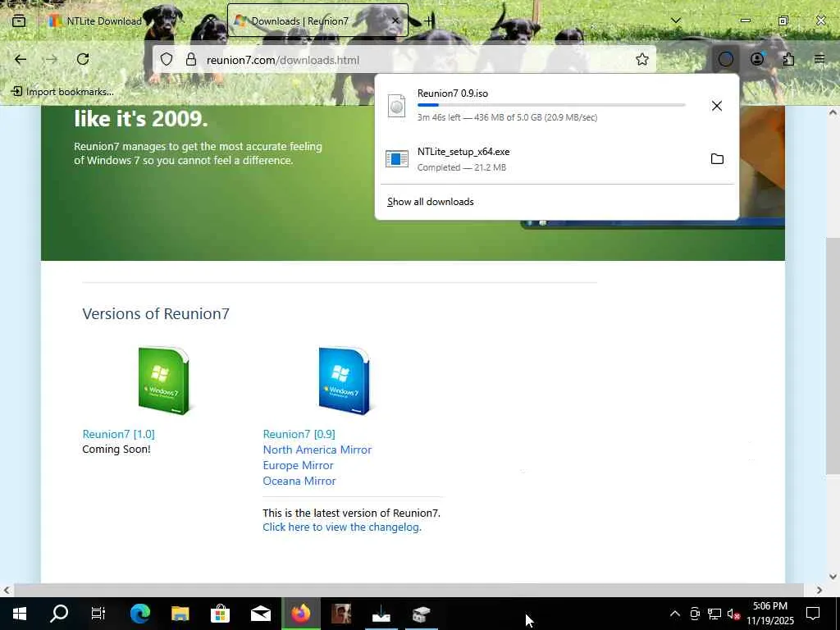Toggle the downloads toolbar button
Screen dimensions: 840x630
click(725, 59)
